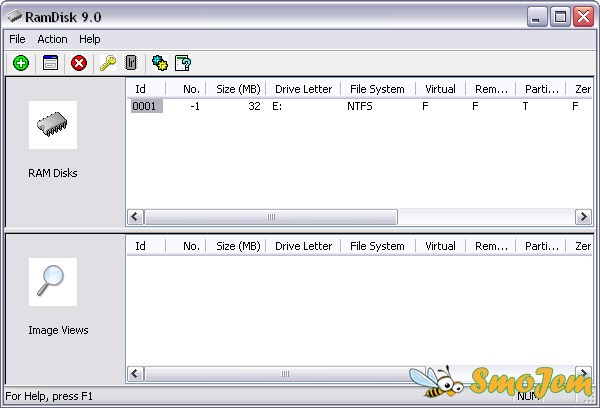Minimize the RamDisk window
Screen dimensions: 600x408
(537, 17)
